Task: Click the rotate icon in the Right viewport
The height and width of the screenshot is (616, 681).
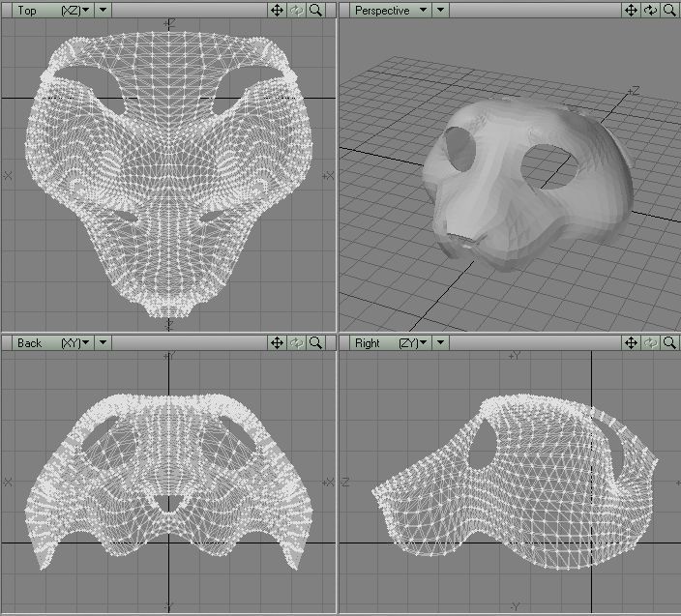Action: point(650,343)
